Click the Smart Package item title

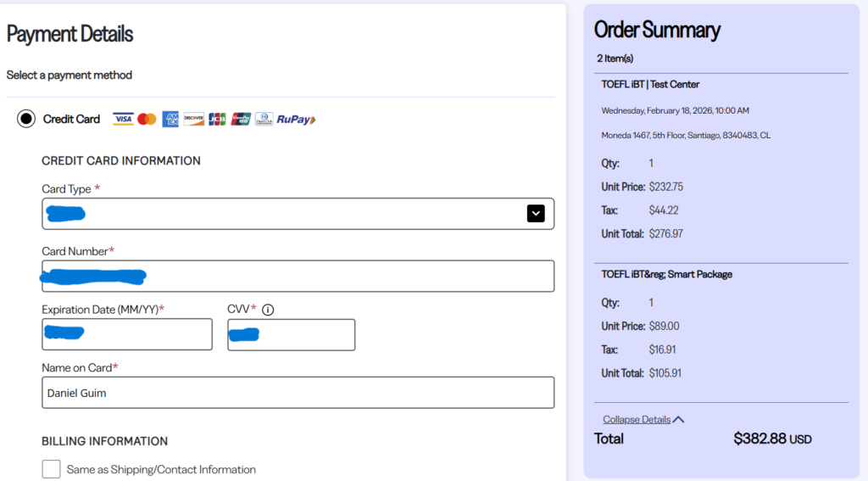tap(666, 274)
